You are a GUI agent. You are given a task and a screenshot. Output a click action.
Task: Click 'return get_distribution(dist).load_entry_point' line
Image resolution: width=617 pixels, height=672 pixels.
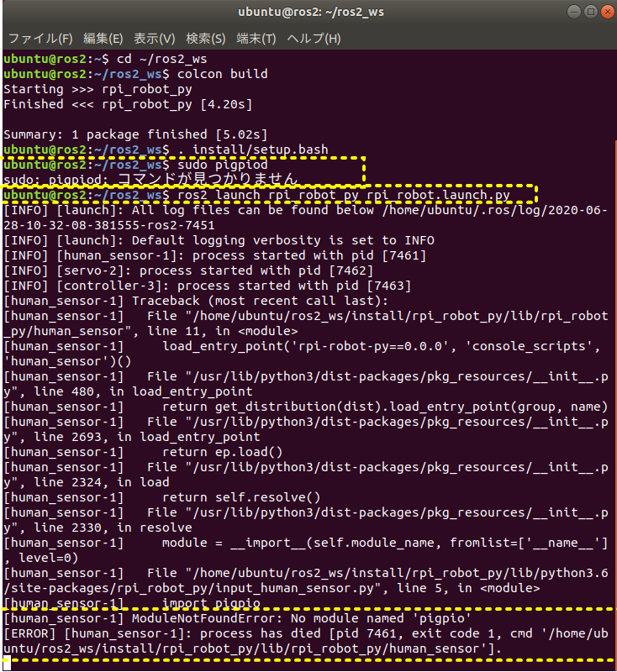pyautogui.click(x=305, y=407)
